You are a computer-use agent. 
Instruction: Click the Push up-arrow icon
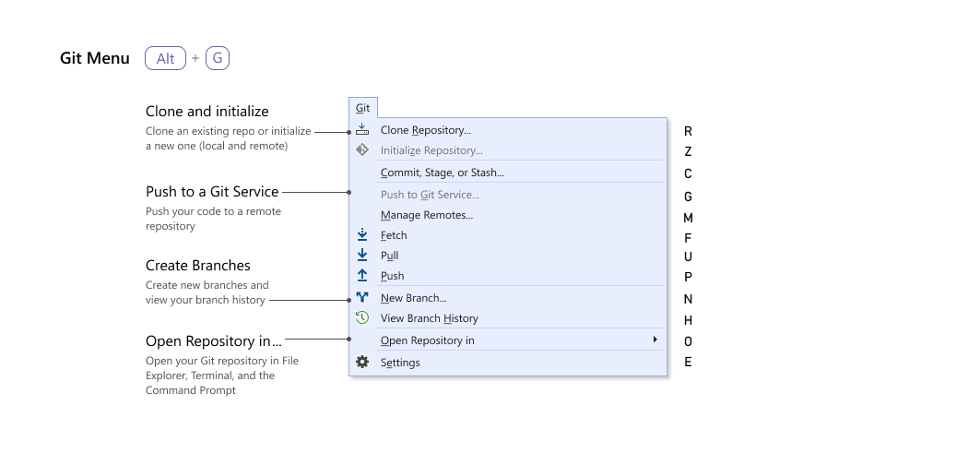click(x=362, y=276)
